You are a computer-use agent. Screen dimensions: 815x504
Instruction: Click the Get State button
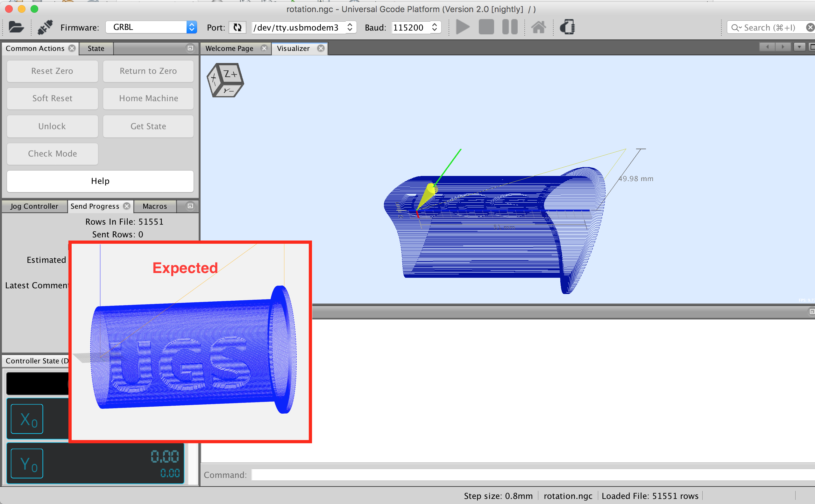[148, 126]
